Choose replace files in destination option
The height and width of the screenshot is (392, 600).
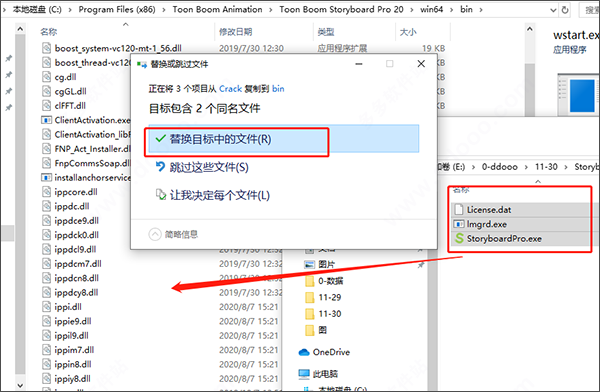pos(284,139)
